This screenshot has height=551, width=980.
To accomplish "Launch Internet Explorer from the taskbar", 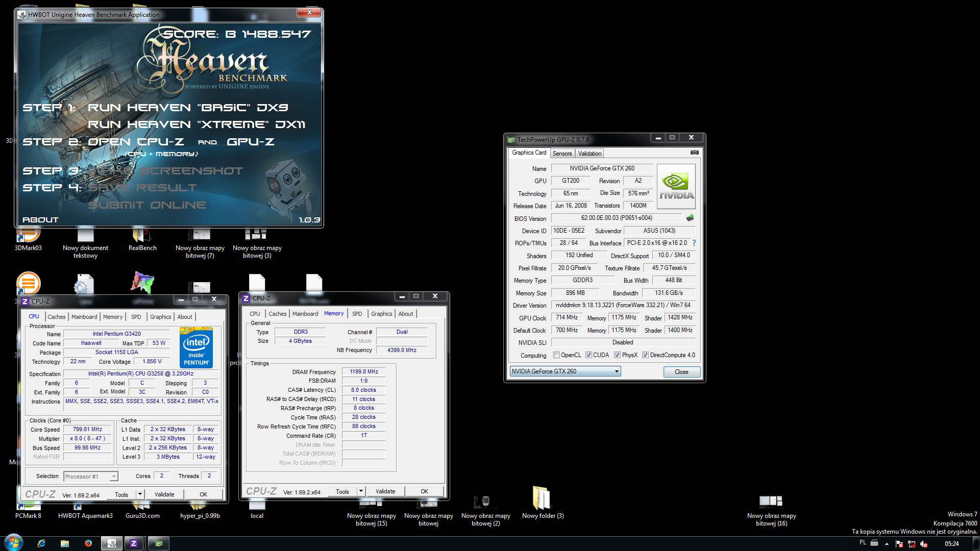I will (x=41, y=544).
